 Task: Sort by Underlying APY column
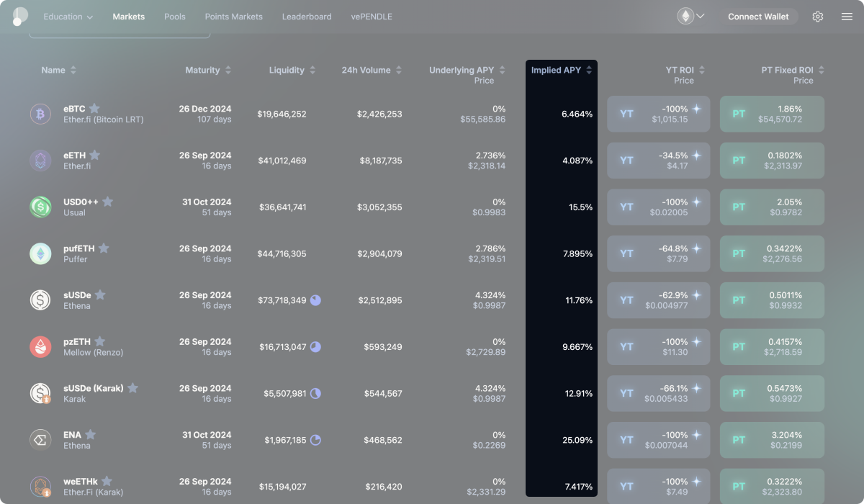(467, 70)
